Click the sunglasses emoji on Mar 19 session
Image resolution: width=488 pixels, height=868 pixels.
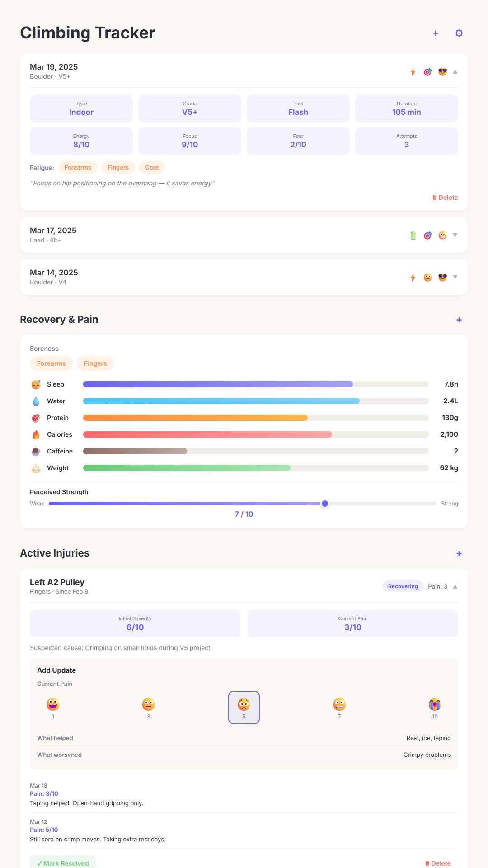pos(443,72)
